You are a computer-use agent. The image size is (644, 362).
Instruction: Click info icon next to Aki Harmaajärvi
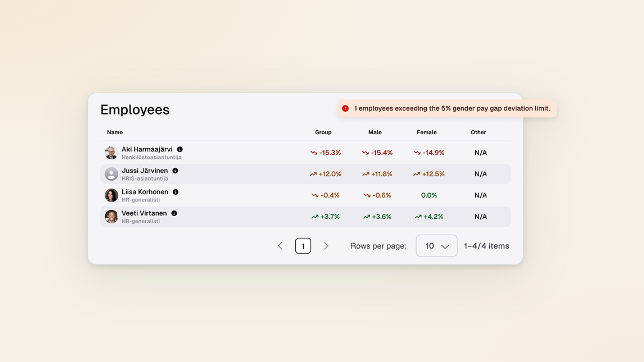point(180,149)
